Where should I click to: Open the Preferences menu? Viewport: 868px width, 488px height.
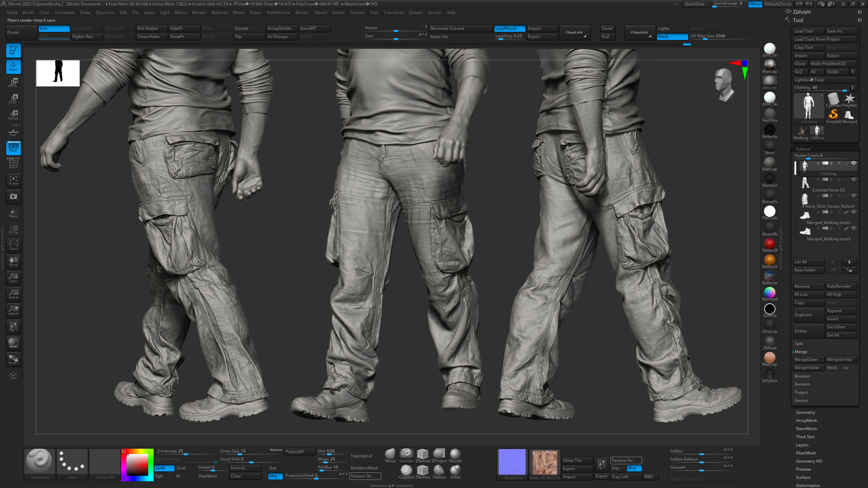(278, 12)
